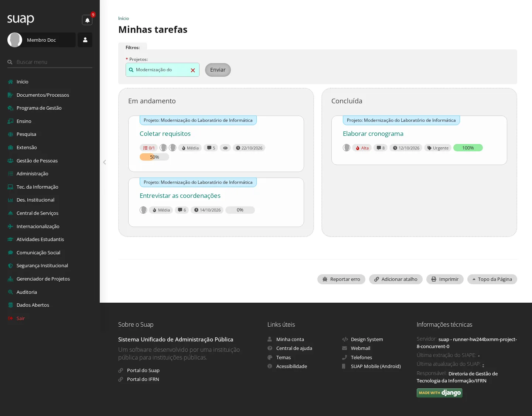The image size is (532, 416).
Task: Click the Início breadcrumb link
Action: click(123, 18)
